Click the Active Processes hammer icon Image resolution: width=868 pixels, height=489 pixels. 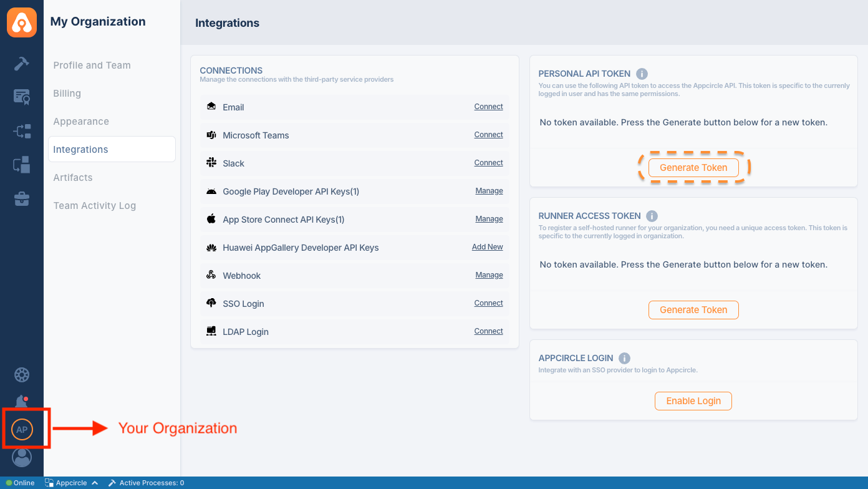point(112,483)
